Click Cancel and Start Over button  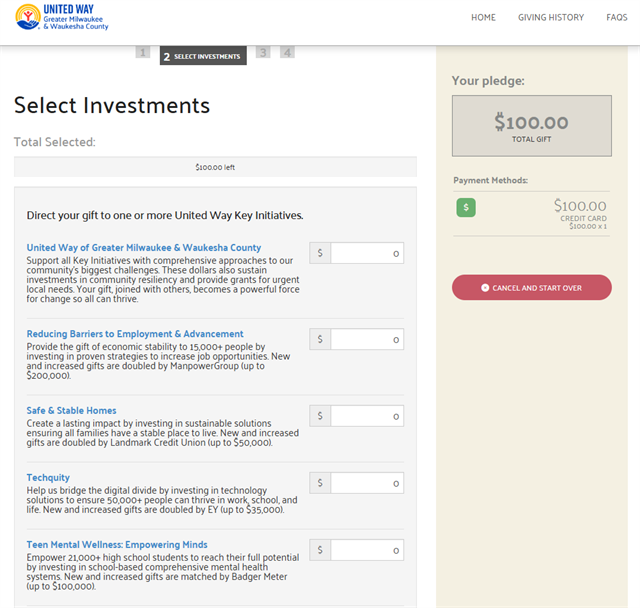pyautogui.click(x=531, y=288)
